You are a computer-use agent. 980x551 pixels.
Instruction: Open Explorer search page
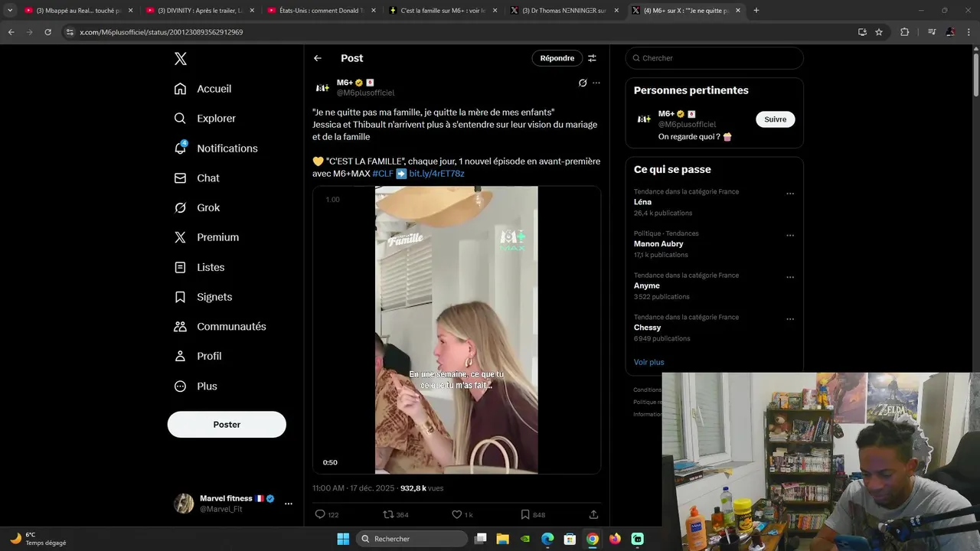point(204,119)
